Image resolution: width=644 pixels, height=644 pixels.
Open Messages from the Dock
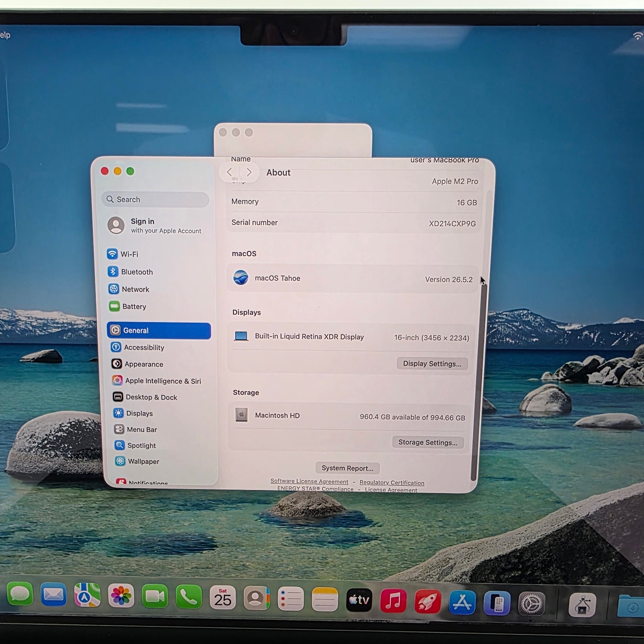(x=20, y=595)
